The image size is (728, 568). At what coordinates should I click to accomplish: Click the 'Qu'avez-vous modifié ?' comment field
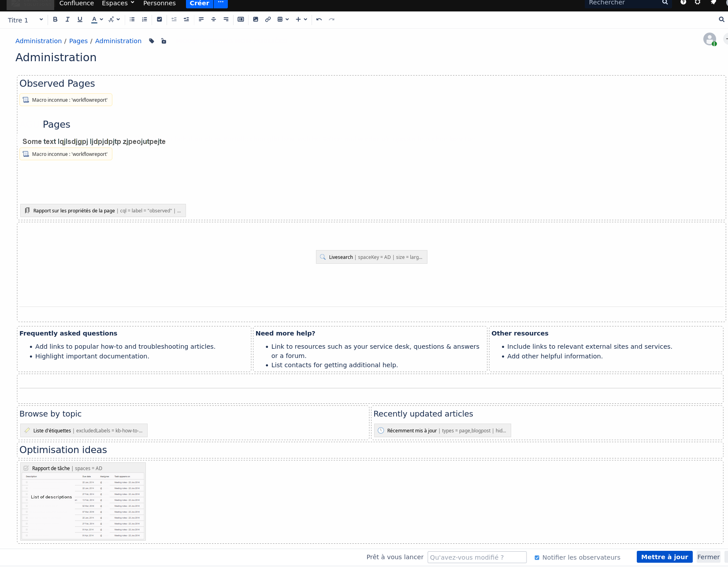coord(476,557)
